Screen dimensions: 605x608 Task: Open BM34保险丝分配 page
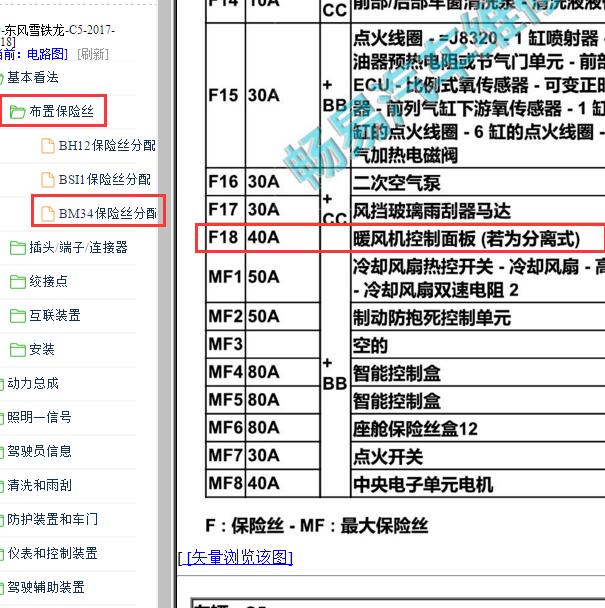click(107, 214)
